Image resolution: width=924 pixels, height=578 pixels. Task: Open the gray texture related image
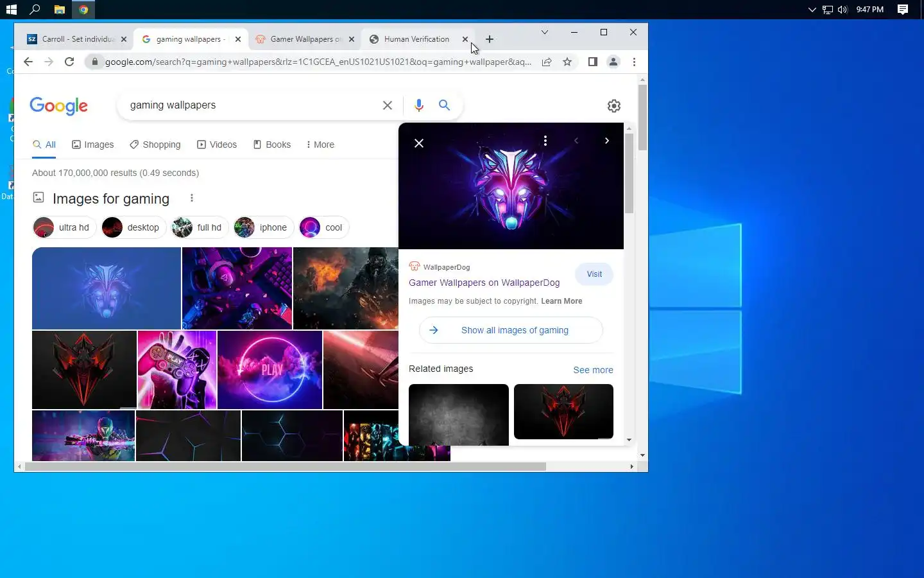459,414
